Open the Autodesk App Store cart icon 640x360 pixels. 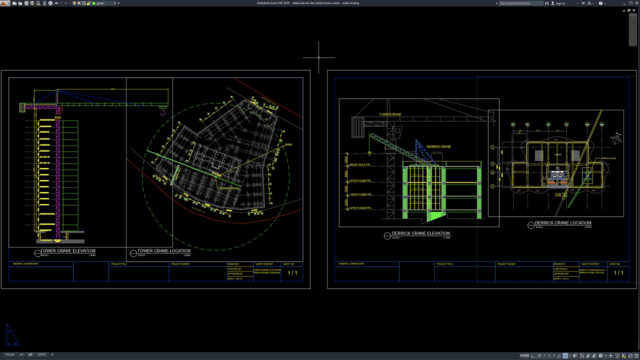pos(583,3)
